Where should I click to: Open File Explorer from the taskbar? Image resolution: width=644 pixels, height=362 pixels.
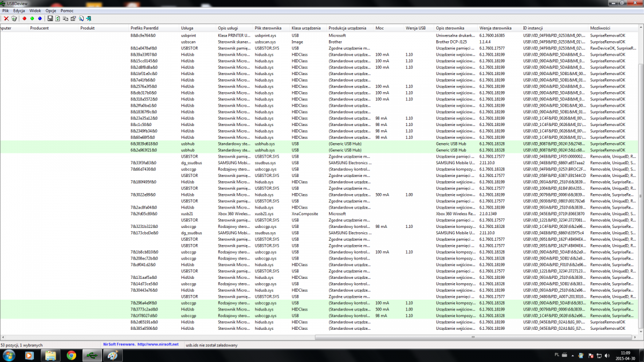50,355
